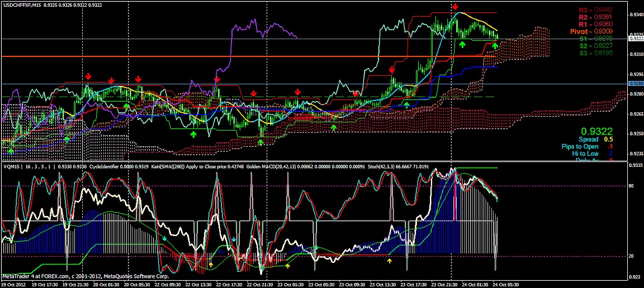Click the green up arrow below the latest candle
The width and height of the screenshot is (644, 288).
[x=495, y=46]
